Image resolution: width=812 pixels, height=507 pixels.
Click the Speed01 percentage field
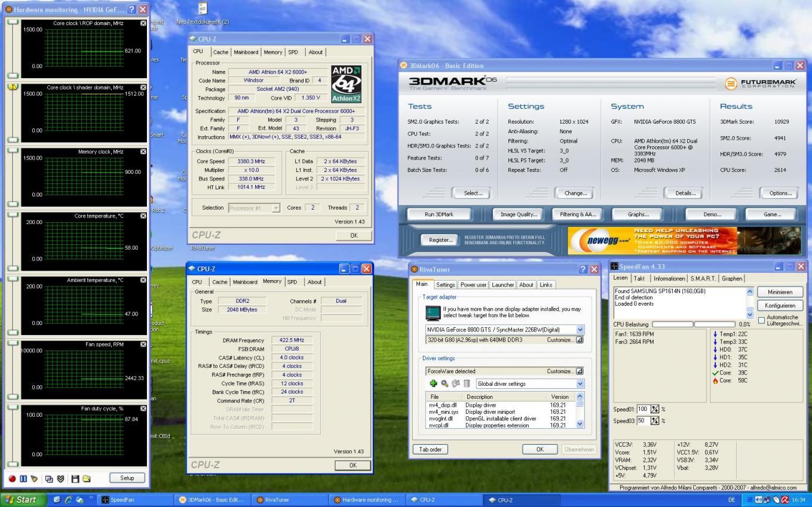point(642,409)
